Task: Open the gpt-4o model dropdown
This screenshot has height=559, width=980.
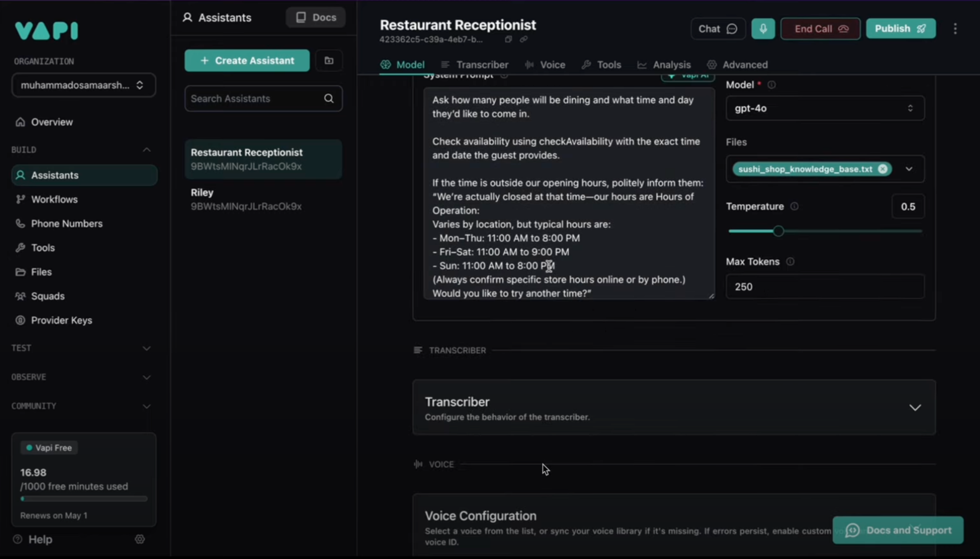Action: click(x=824, y=108)
